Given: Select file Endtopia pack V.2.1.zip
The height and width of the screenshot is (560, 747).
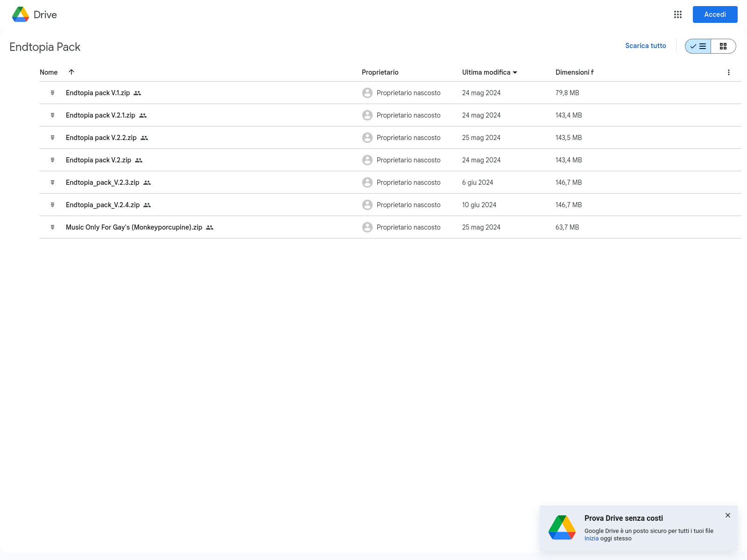Looking at the screenshot, I should tap(390, 115).
